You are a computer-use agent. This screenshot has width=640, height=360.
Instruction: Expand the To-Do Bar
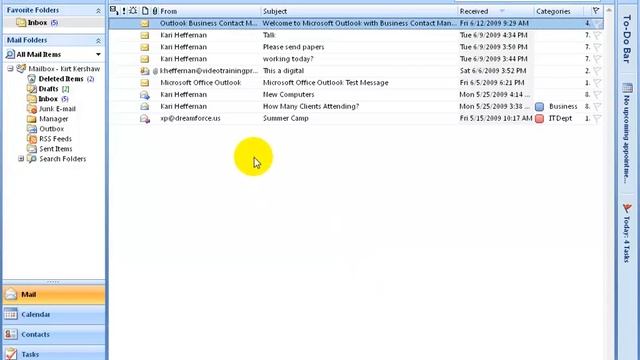coord(627,39)
